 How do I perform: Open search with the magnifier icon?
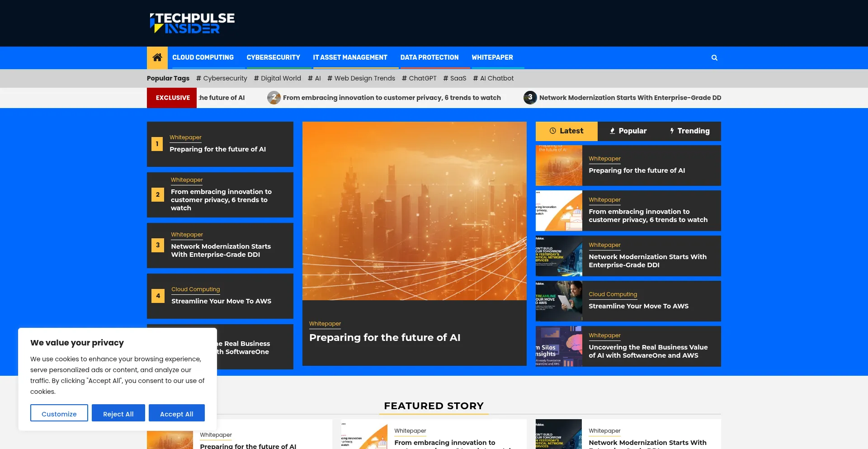714,58
